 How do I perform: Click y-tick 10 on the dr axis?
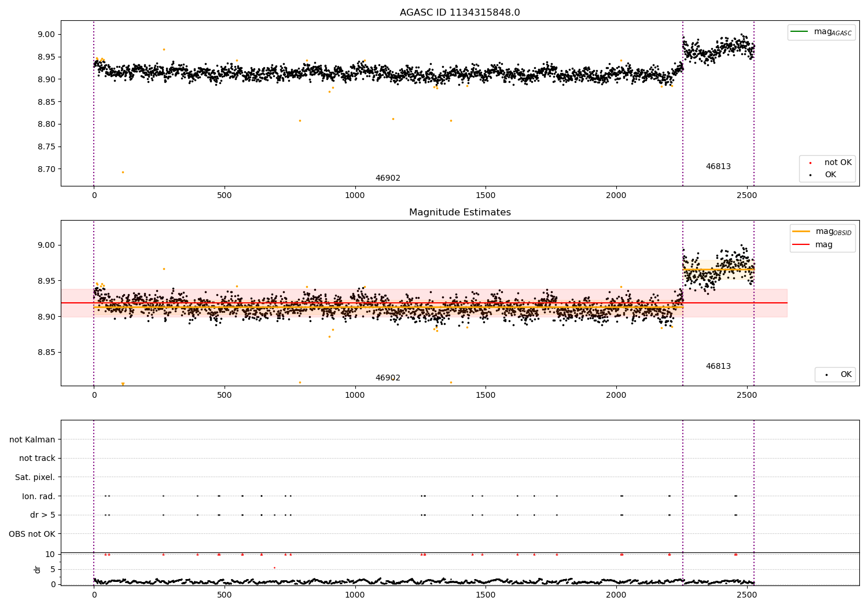tap(50, 554)
